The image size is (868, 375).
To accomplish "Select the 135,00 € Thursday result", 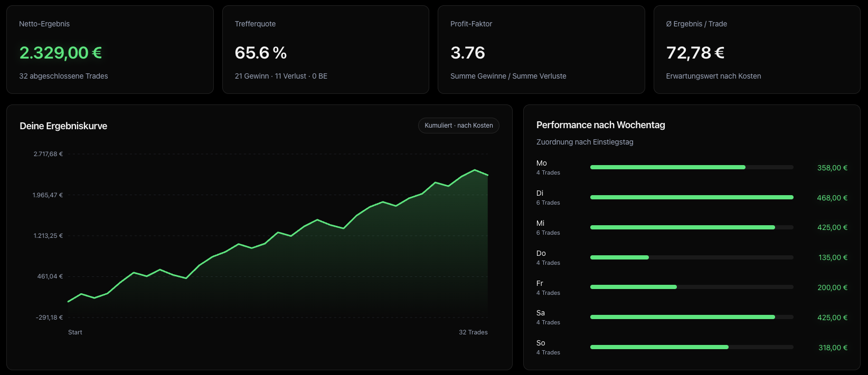I will [x=833, y=257].
